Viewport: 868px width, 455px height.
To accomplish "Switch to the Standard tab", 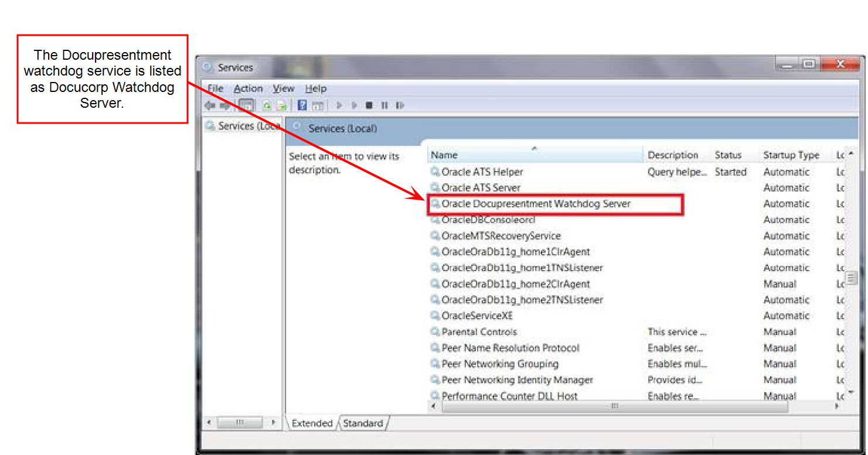I will click(363, 423).
